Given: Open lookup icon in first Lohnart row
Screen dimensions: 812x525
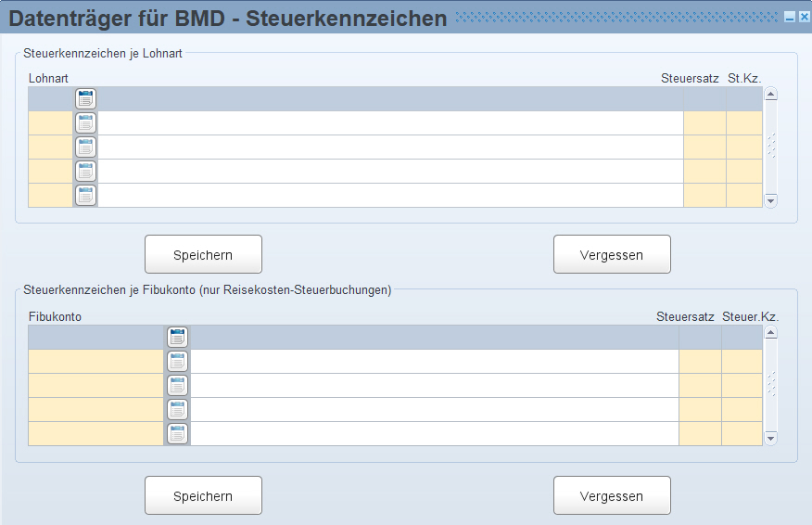Looking at the screenshot, I should 85,98.
